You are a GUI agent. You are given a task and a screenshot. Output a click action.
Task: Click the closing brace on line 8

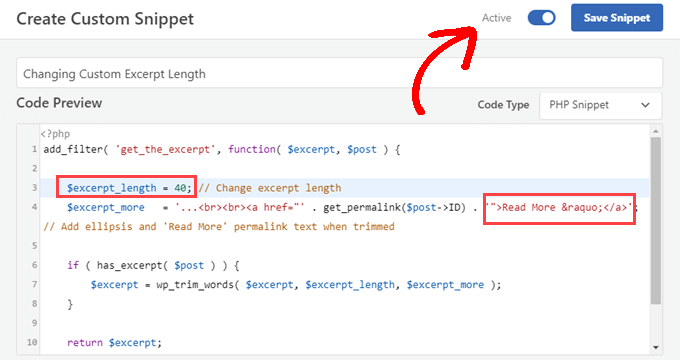[70, 304]
